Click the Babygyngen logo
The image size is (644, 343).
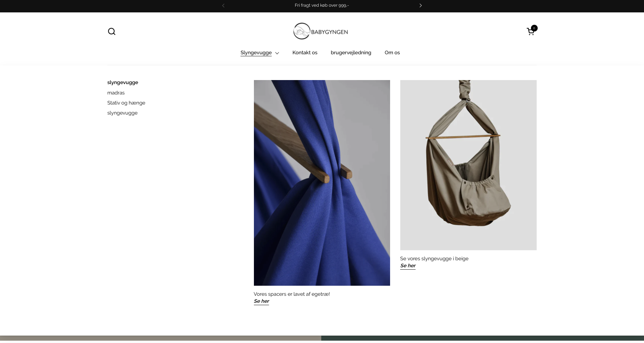click(x=321, y=31)
